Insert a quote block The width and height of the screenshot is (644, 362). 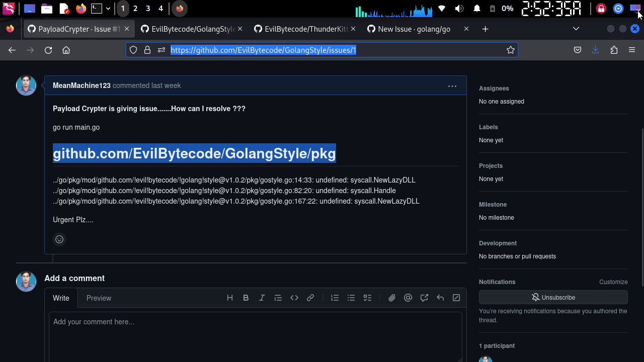click(278, 298)
